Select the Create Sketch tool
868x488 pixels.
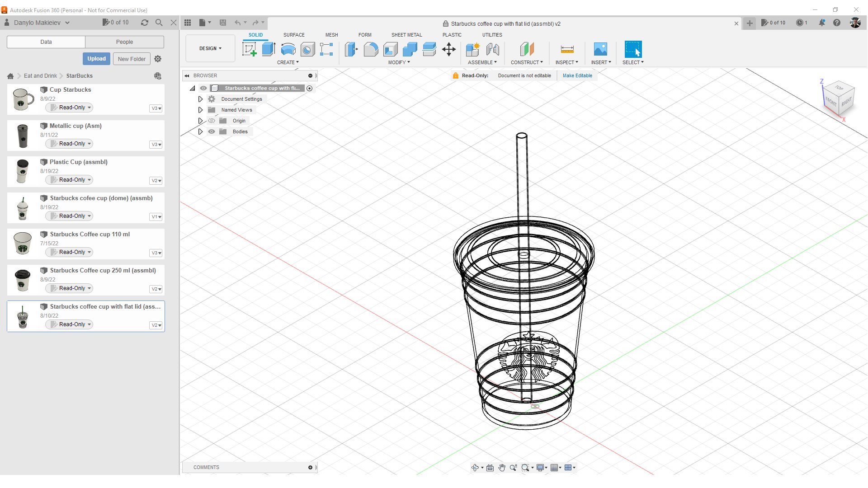[x=249, y=49]
